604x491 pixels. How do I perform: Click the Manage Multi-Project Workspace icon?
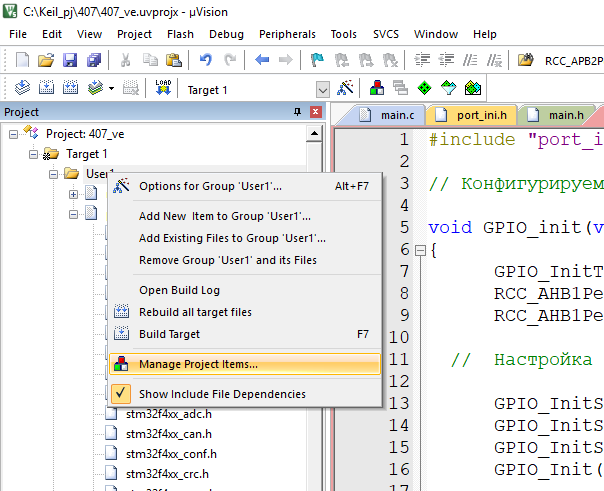[x=401, y=88]
